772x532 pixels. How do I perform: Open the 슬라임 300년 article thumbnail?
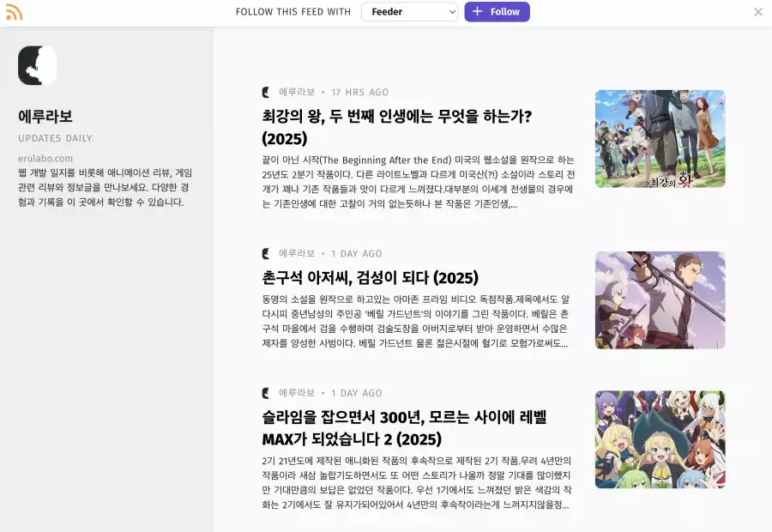660,439
